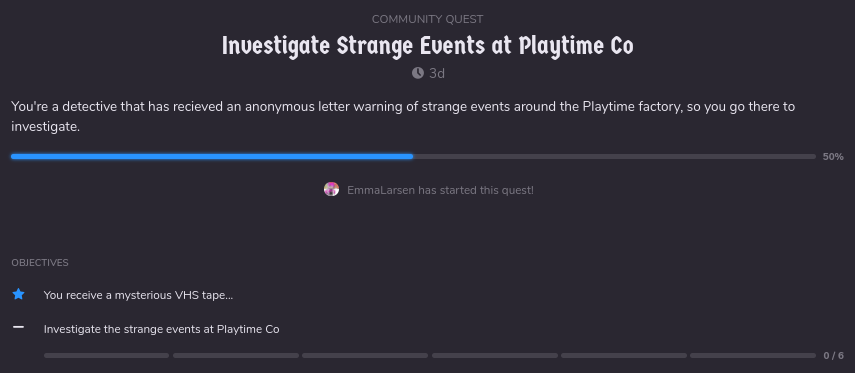Click the blue star objective icon
The image size is (855, 373).
[19, 294]
